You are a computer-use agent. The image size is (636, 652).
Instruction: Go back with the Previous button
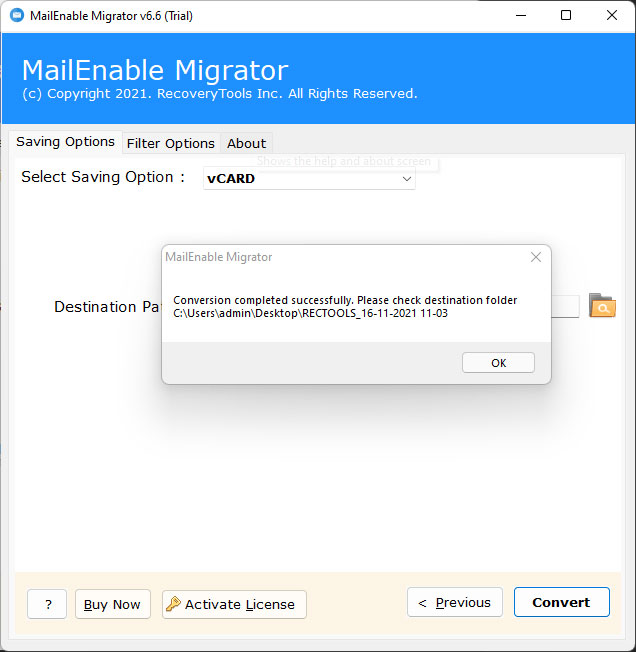pos(455,602)
